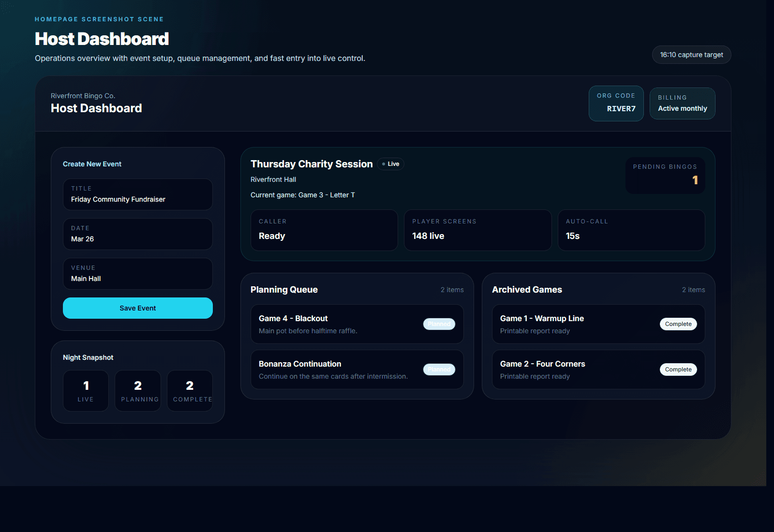Click the AUTO-CALL 15s tile
This screenshot has height=532, width=774.
click(x=631, y=230)
